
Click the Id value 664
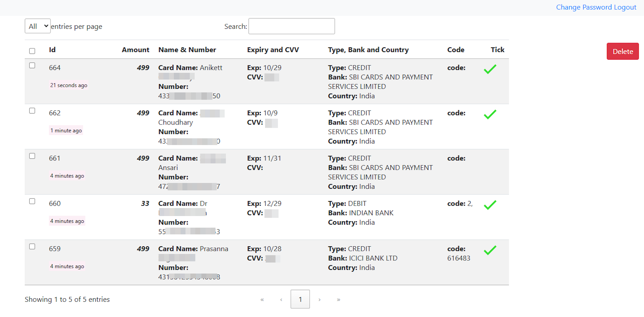pos(55,68)
